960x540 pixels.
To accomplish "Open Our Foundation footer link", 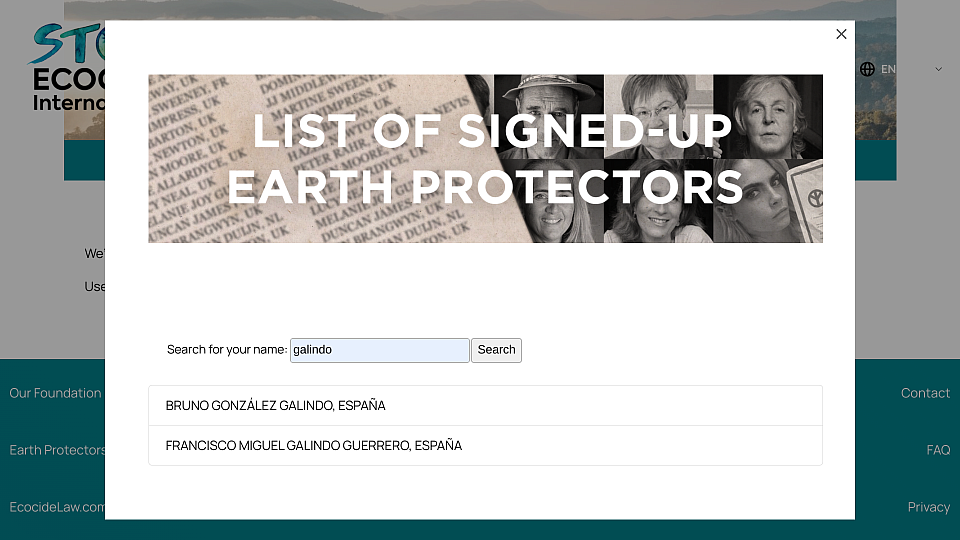I will tap(55, 393).
